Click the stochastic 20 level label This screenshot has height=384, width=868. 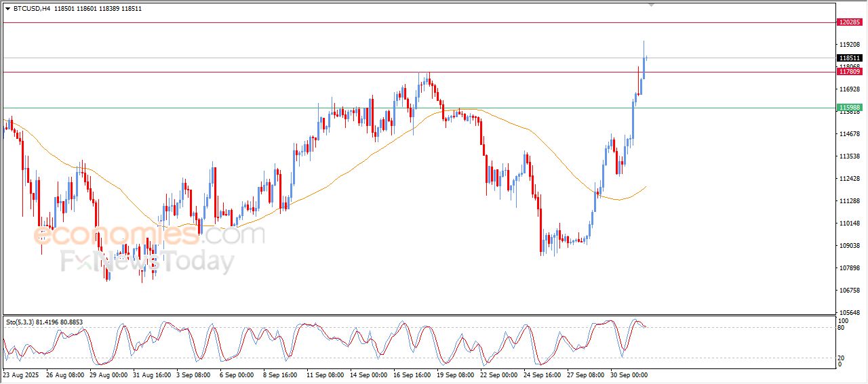(x=842, y=357)
